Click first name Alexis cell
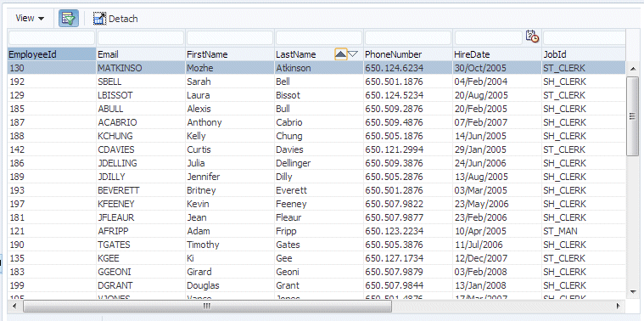This screenshot has height=321, width=644. 230,109
